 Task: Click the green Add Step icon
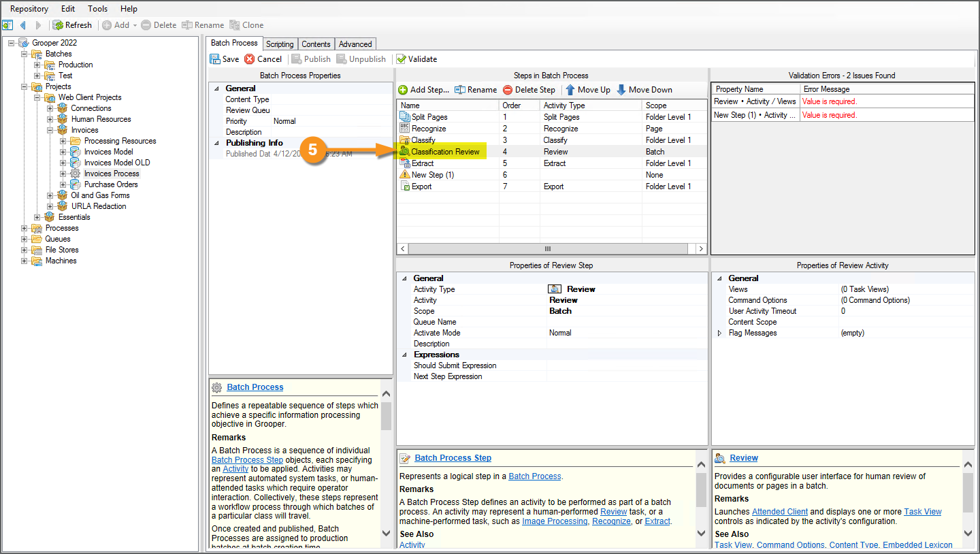(x=403, y=90)
